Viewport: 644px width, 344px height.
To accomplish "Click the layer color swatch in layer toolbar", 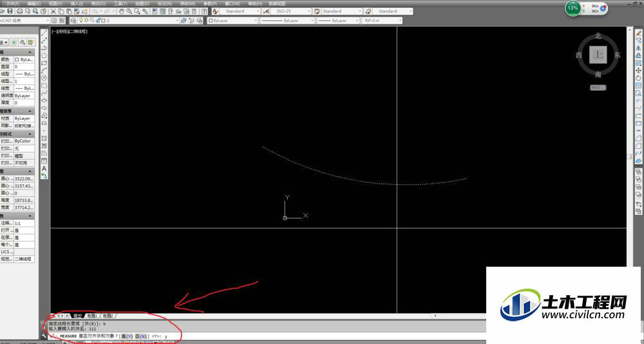I will (103, 20).
